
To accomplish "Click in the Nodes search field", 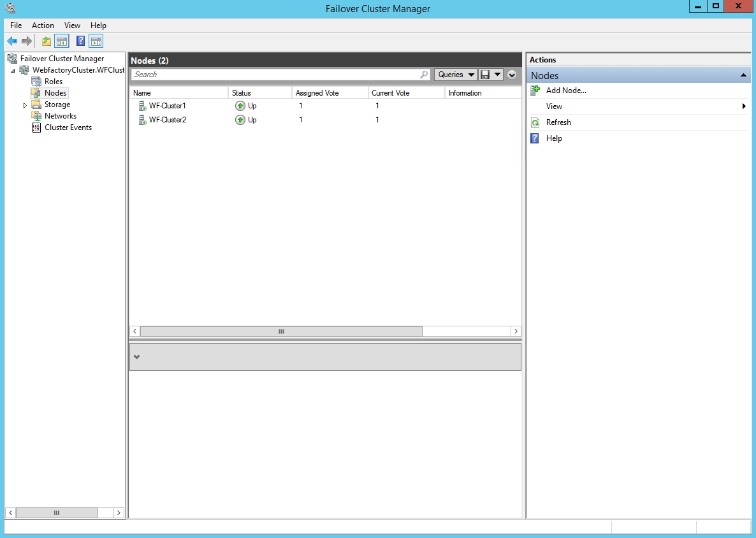I will coord(274,75).
